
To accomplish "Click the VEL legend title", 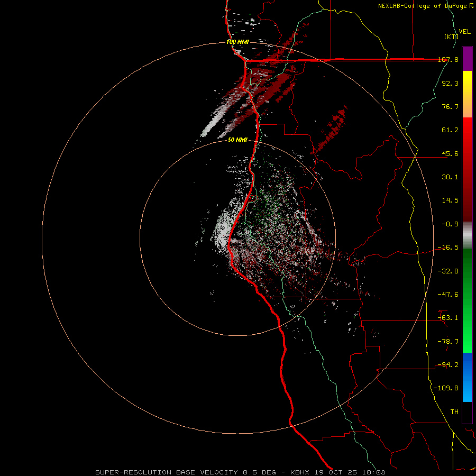I will (x=464, y=32).
